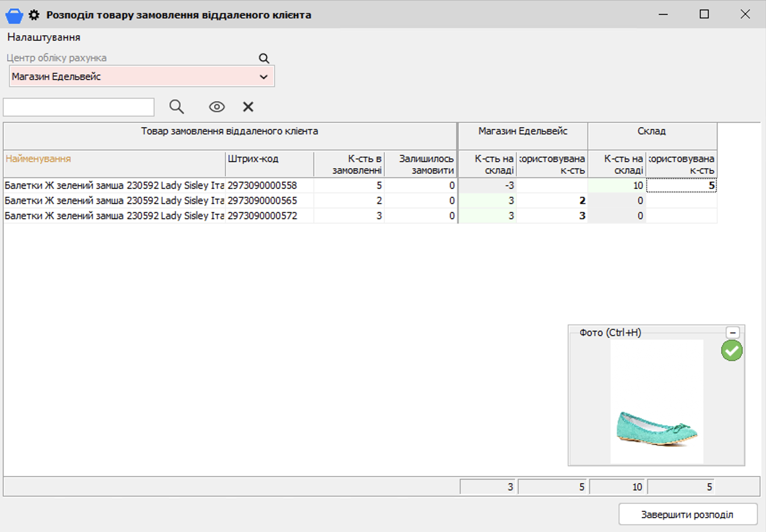Click the Склад used quantity cell showing 5

(x=681, y=186)
